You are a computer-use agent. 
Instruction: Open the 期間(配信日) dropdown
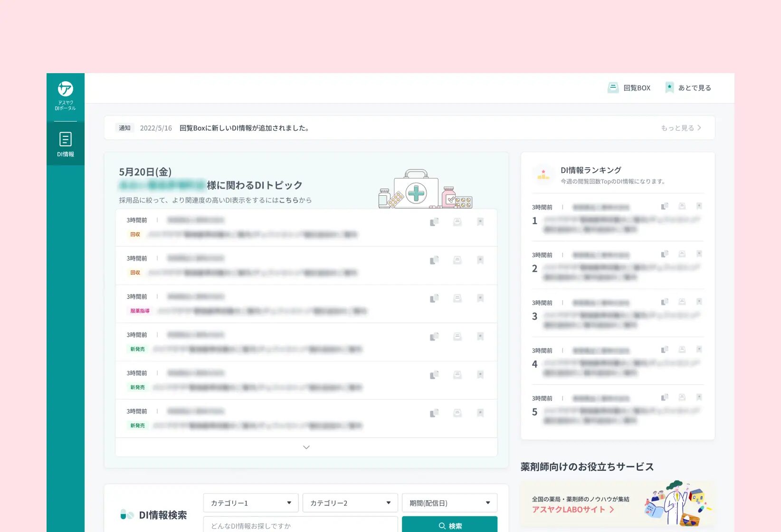(x=449, y=502)
